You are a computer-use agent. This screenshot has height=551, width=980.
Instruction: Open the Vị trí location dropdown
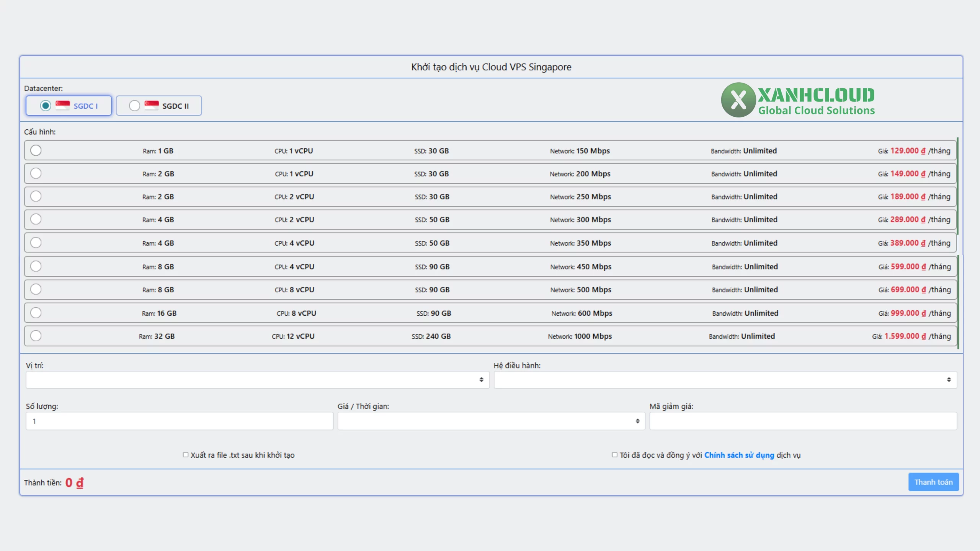coord(257,380)
